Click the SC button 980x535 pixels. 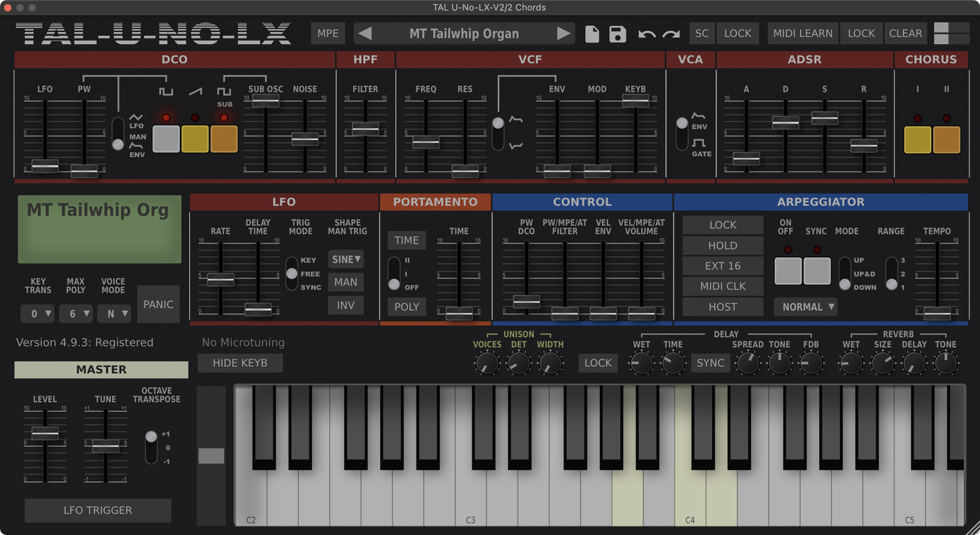(702, 33)
